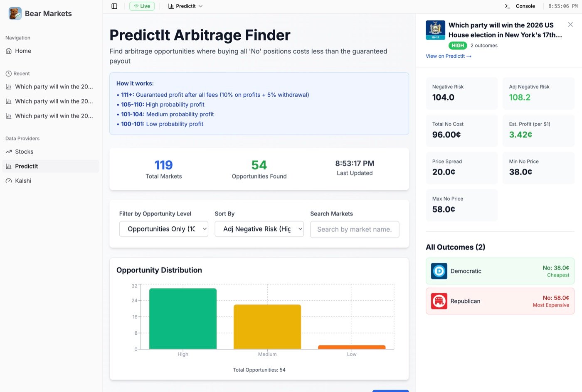Open the PredictIt data provider
Image resolution: width=582 pixels, height=392 pixels.
pyautogui.click(x=27, y=166)
